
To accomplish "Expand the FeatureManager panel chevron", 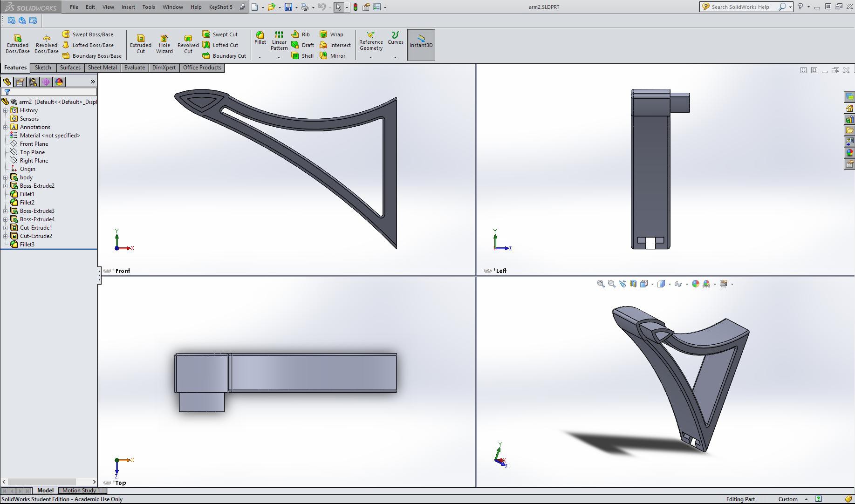I will pyautogui.click(x=92, y=82).
